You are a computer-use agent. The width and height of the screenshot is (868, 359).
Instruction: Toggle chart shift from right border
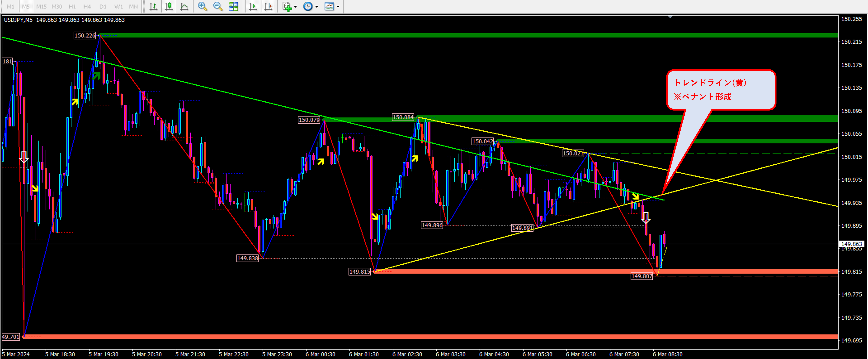(x=269, y=6)
